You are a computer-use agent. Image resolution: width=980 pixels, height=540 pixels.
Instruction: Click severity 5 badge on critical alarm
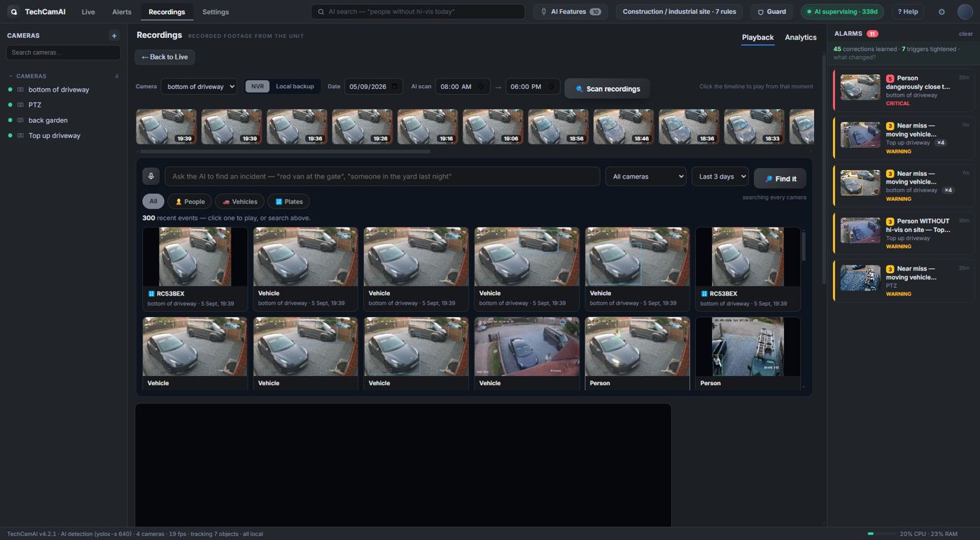click(890, 79)
